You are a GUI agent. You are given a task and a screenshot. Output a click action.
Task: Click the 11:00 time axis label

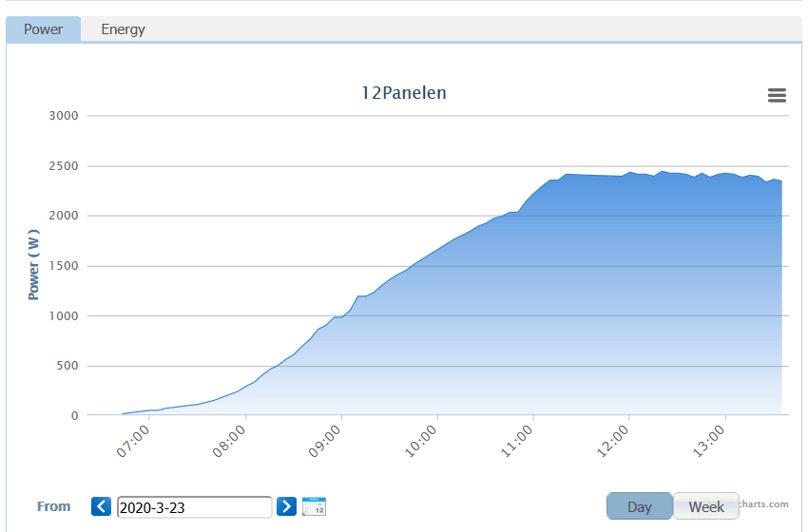(x=516, y=442)
